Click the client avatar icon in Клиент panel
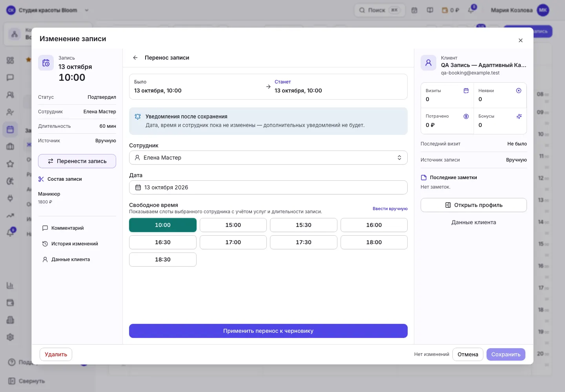This screenshot has width=565, height=392. tap(428, 63)
